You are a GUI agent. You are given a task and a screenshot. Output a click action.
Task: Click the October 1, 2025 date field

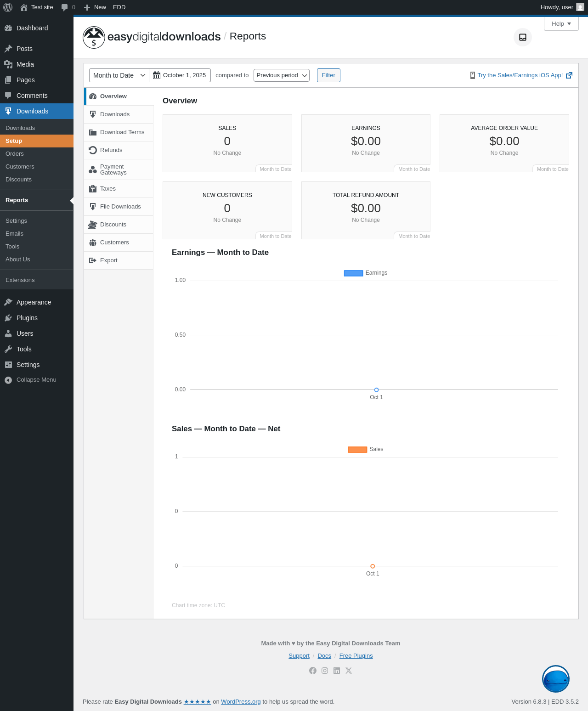pos(180,75)
